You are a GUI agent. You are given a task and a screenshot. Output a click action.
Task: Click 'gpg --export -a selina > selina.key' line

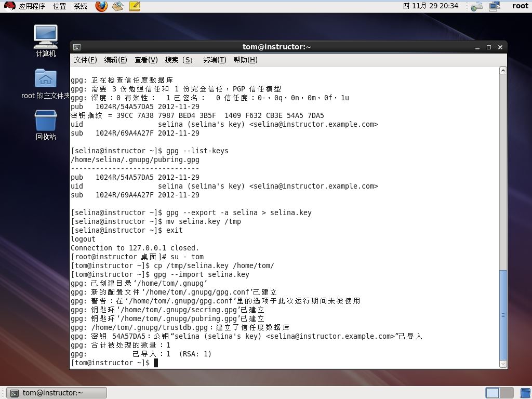pyautogui.click(x=191, y=212)
